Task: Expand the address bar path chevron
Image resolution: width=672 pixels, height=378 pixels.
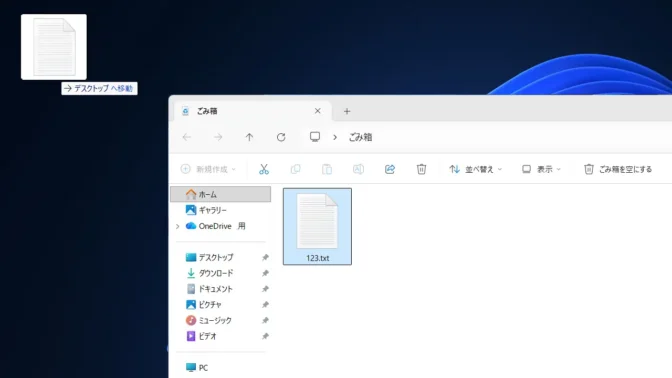Action: point(335,137)
